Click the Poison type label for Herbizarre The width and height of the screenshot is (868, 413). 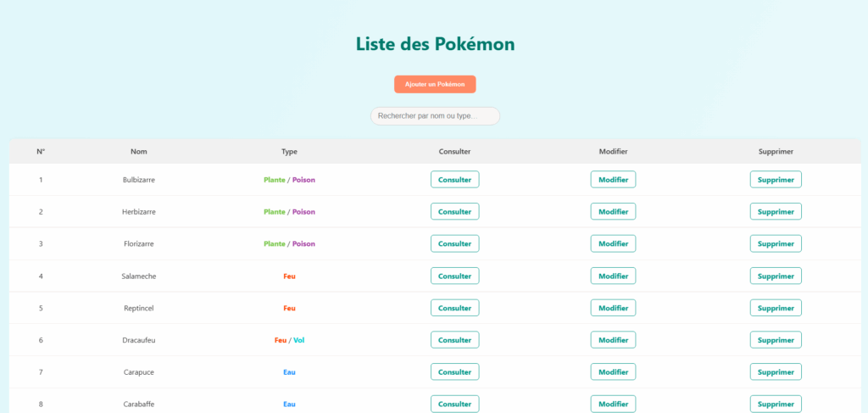303,211
